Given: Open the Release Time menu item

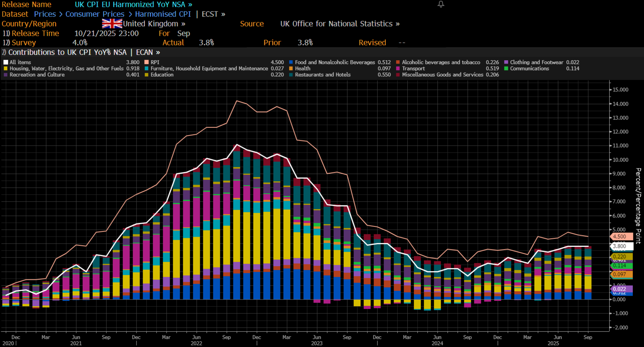Looking at the screenshot, I should pos(35,33).
